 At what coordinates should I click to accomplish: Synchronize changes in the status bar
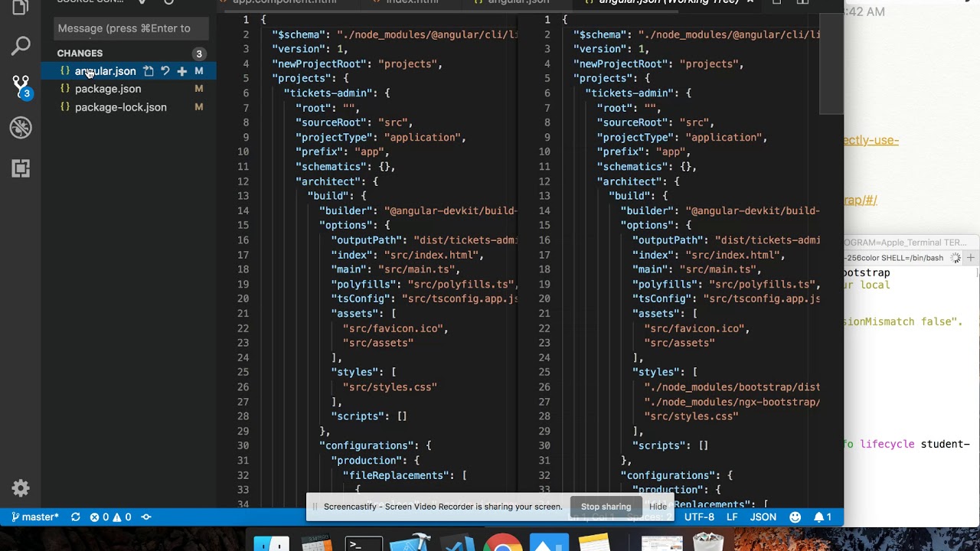75,517
